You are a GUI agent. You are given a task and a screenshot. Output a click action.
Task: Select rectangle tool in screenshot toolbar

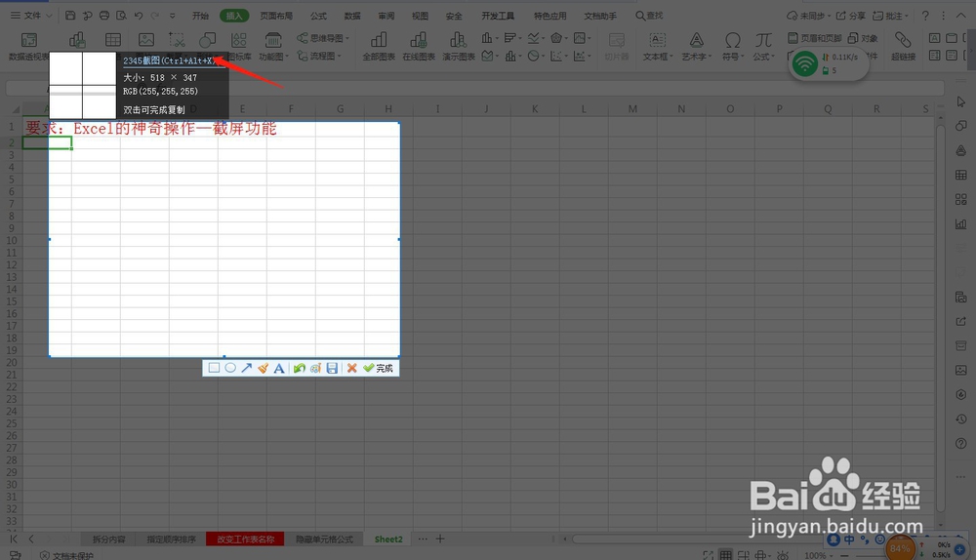pos(214,368)
